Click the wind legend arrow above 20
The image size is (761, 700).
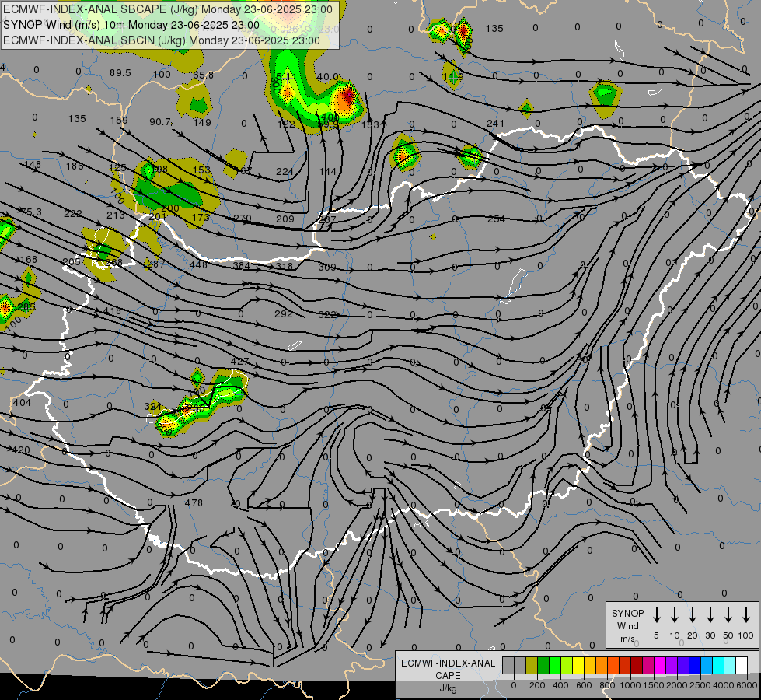point(693,615)
